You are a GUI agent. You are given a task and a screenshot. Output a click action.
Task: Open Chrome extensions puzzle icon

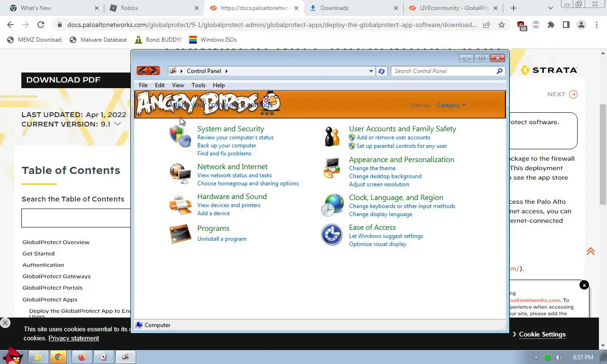551,25
